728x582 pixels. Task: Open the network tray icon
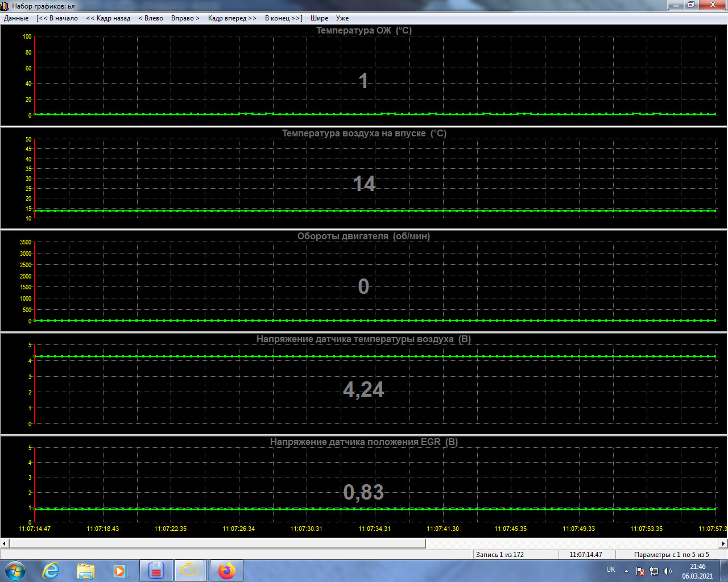[654, 571]
